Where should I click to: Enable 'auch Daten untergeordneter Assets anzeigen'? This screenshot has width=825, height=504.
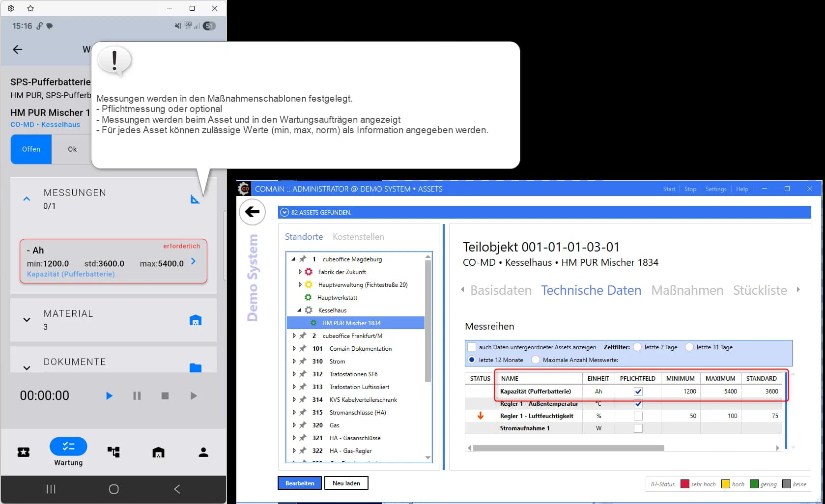(x=472, y=346)
